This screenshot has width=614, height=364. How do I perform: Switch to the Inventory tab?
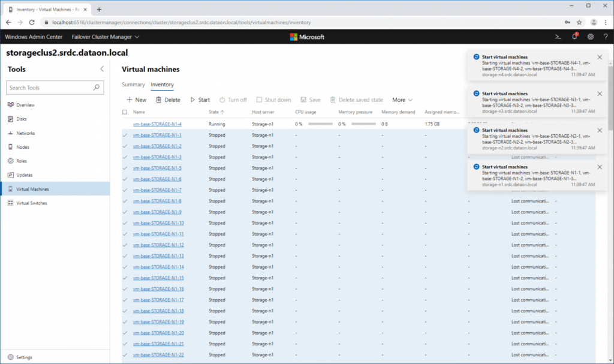click(x=162, y=85)
